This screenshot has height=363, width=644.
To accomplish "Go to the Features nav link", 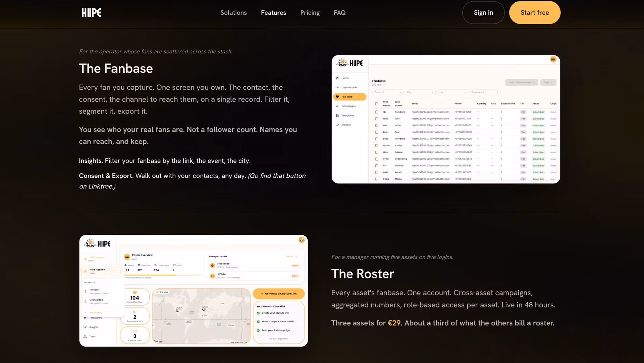I will click(273, 12).
